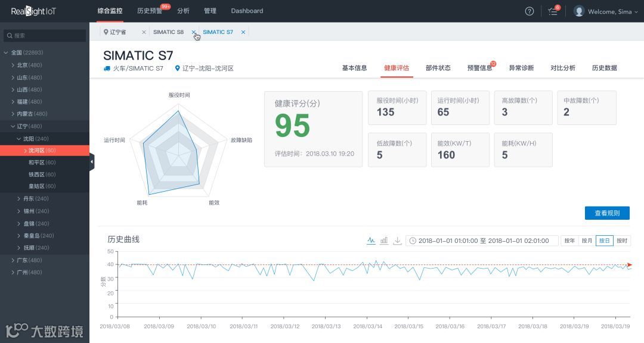The height and width of the screenshot is (343, 644).
Task: Click the RealSight IoT logo
Action: pyautogui.click(x=33, y=11)
